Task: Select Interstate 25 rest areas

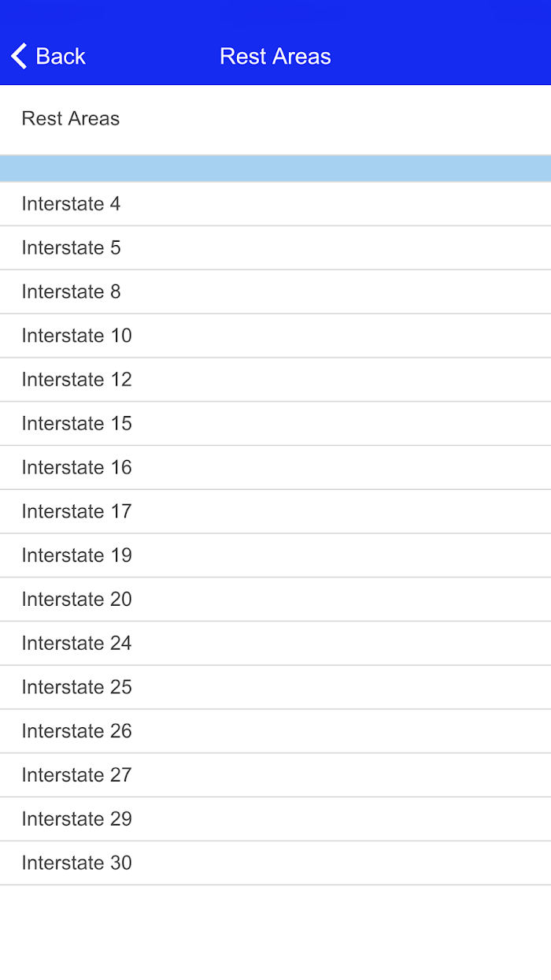Action: tap(275, 688)
